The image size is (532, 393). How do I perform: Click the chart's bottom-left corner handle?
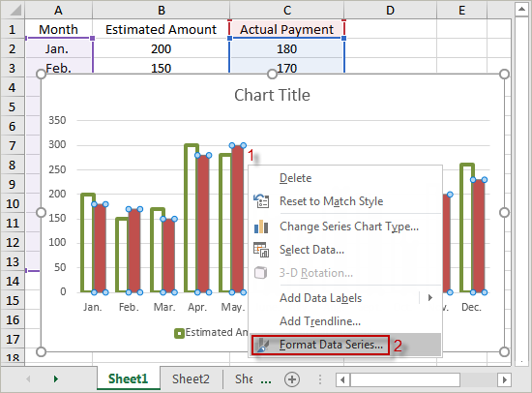41,352
